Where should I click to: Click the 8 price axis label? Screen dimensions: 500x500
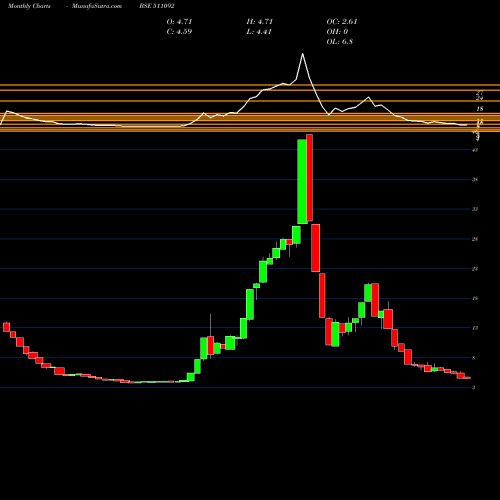(x=474, y=358)
